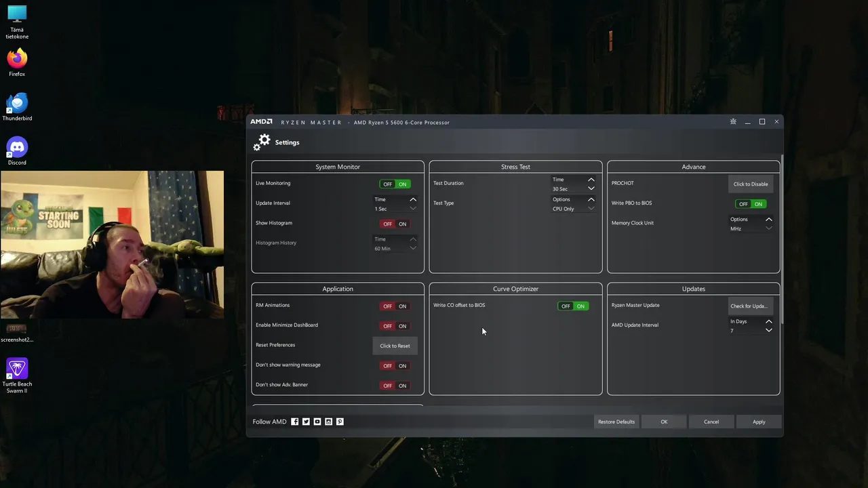Image resolution: width=868 pixels, height=488 pixels.
Task: Decrease AMD Update Interval days
Action: point(769,331)
